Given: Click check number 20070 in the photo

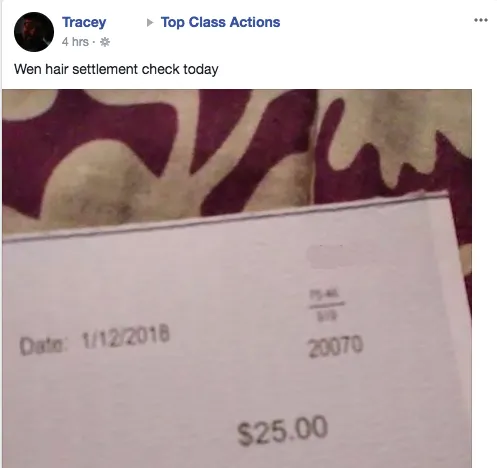Looking at the screenshot, I should tap(335, 346).
